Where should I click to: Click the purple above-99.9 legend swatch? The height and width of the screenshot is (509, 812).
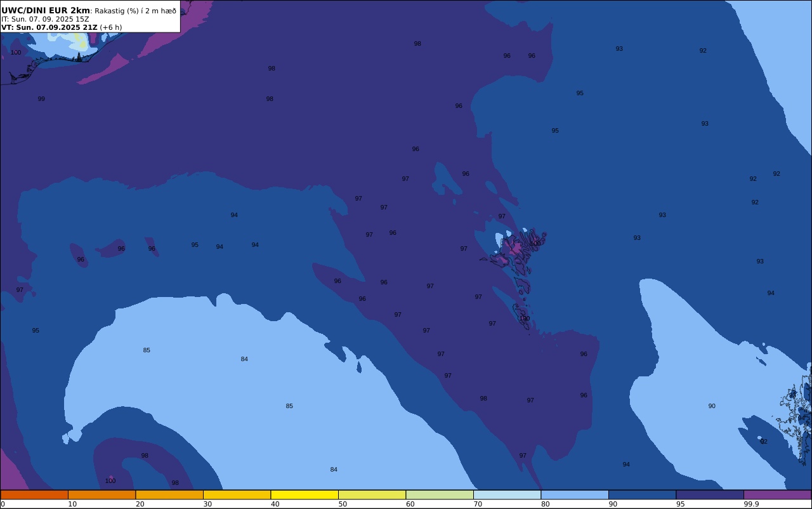[777, 494]
